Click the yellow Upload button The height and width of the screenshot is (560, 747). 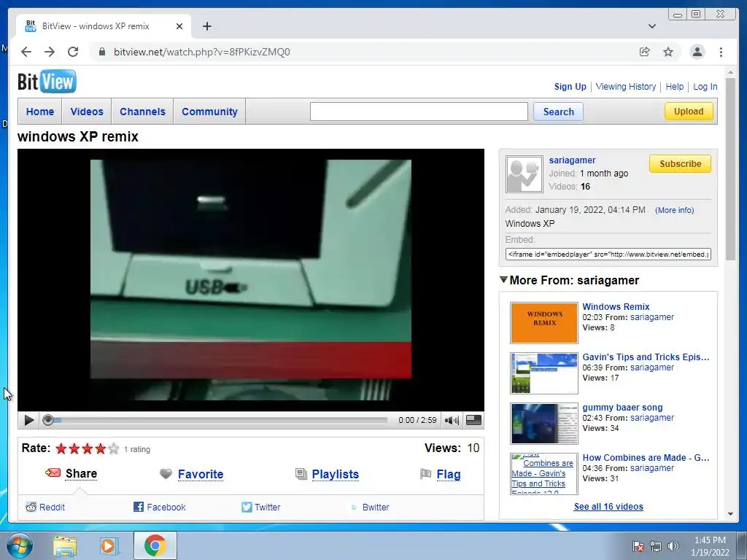pyautogui.click(x=689, y=111)
